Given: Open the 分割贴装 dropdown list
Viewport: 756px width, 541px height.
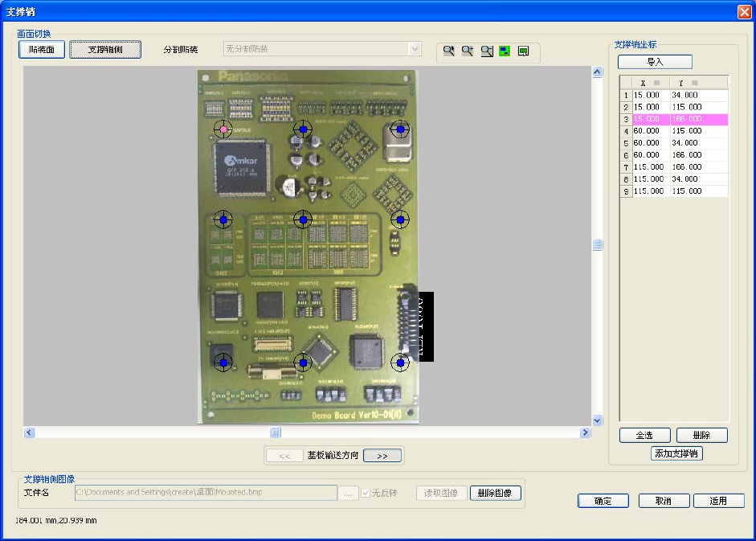Looking at the screenshot, I should [x=415, y=49].
